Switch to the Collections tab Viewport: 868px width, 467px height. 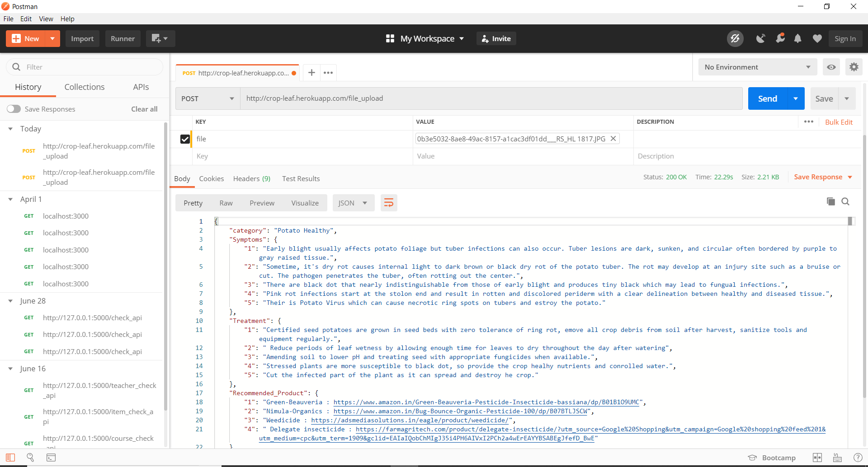(84, 87)
